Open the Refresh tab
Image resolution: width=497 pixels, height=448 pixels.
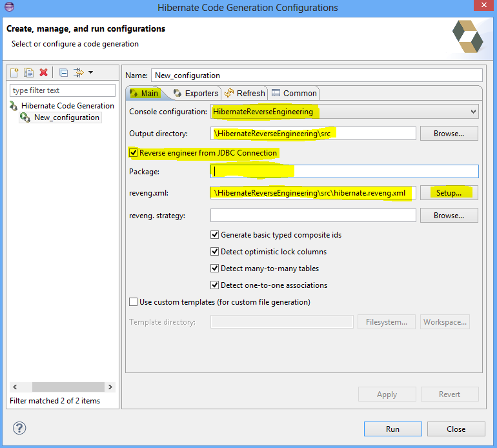(x=245, y=93)
